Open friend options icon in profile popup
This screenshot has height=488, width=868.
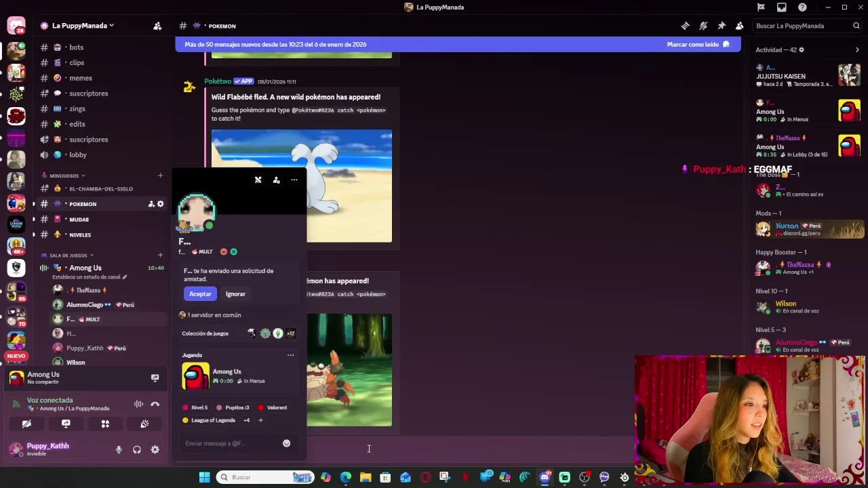276,180
